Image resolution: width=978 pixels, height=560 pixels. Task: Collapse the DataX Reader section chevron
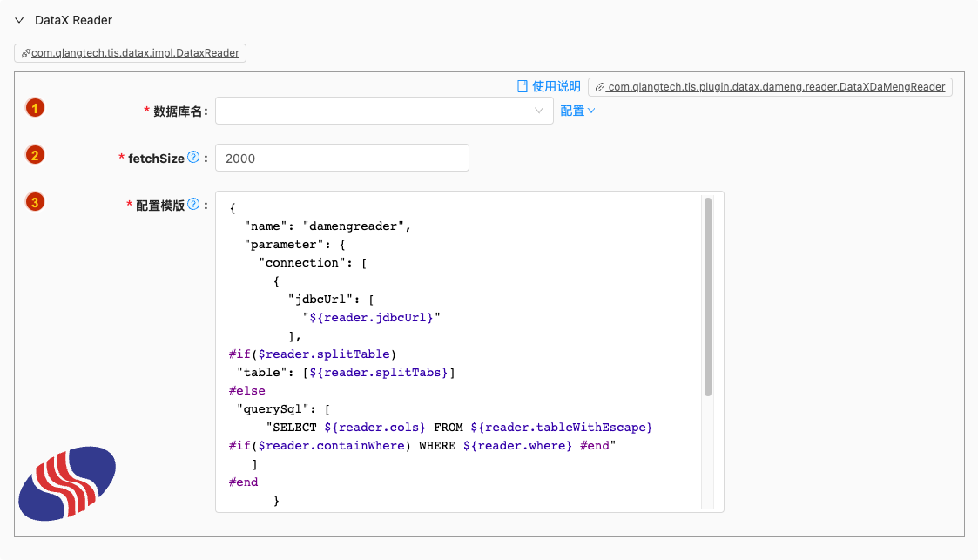pyautogui.click(x=19, y=20)
